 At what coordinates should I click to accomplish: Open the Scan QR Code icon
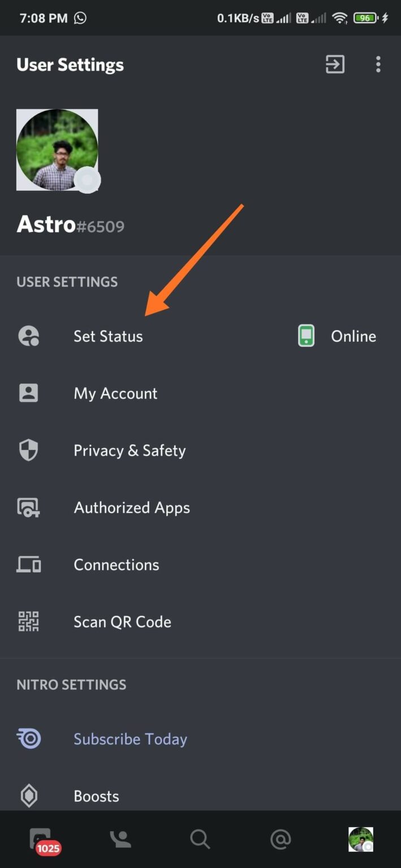[x=29, y=621]
